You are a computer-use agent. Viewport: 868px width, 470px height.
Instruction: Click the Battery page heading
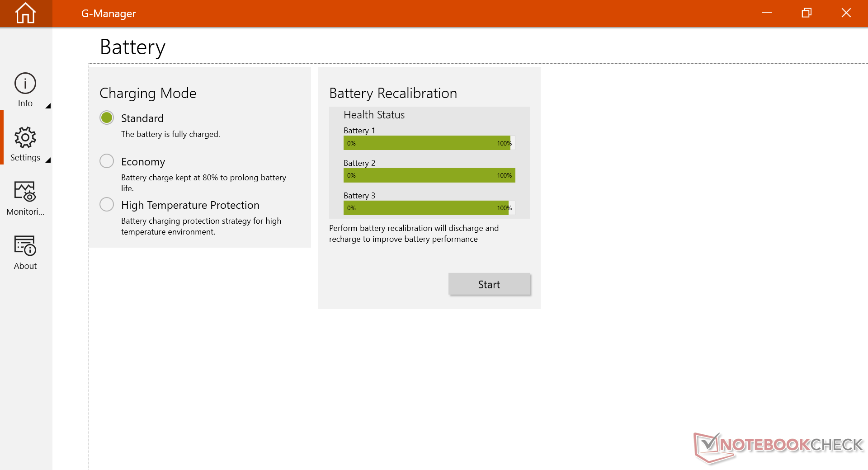tap(133, 47)
